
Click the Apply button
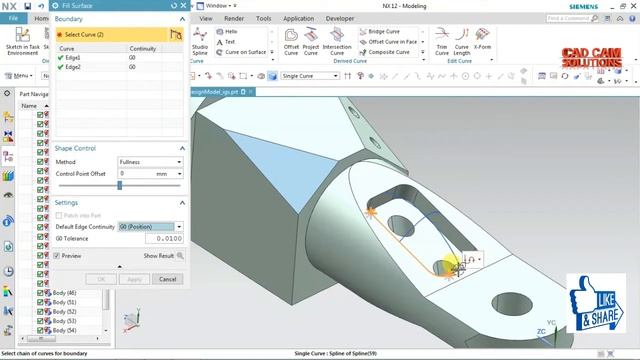134,279
